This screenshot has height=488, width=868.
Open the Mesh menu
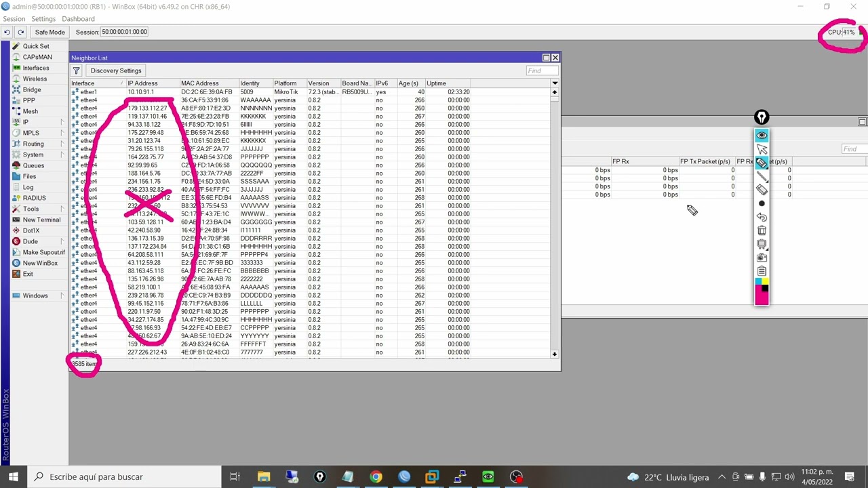coord(30,111)
